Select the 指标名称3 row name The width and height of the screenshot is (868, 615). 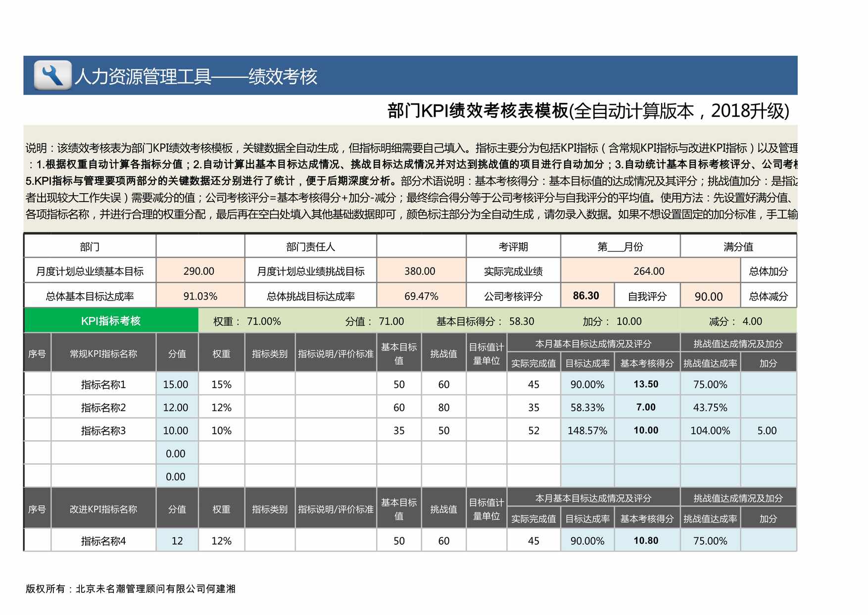pyautogui.click(x=103, y=431)
